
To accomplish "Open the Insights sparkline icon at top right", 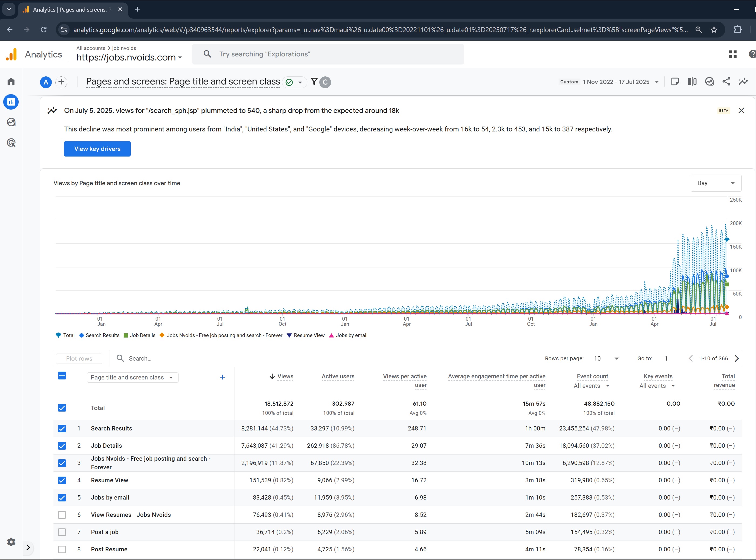I will point(743,82).
